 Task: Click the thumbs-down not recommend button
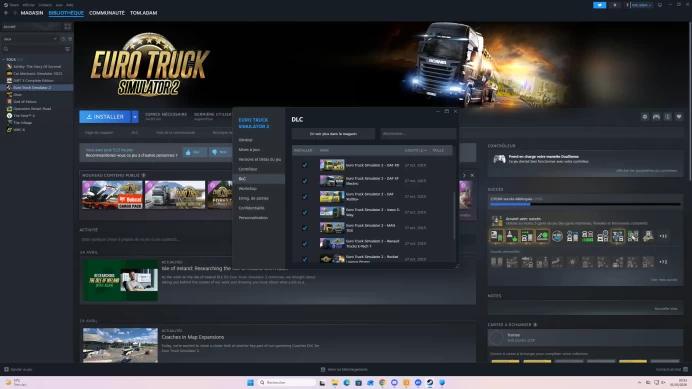pyautogui.click(x=219, y=152)
